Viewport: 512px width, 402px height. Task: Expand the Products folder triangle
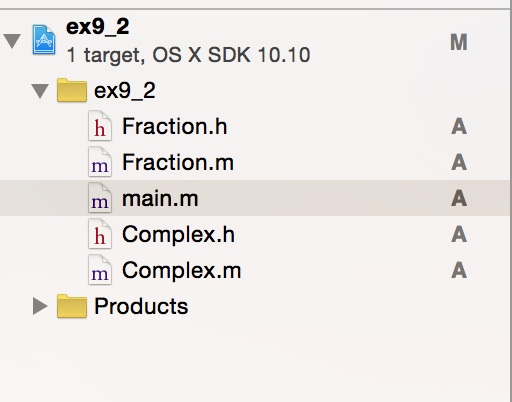(40, 306)
